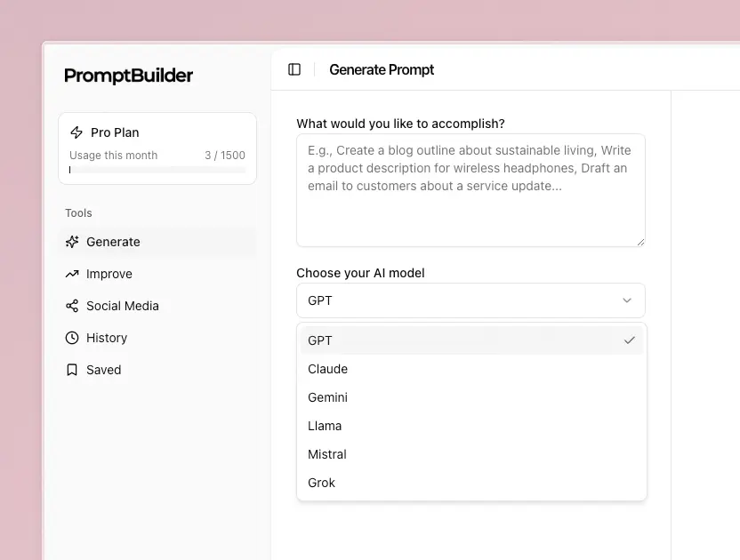Screen dimensions: 740x560
Task: Open Social Media via its share icon
Action: 72,306
